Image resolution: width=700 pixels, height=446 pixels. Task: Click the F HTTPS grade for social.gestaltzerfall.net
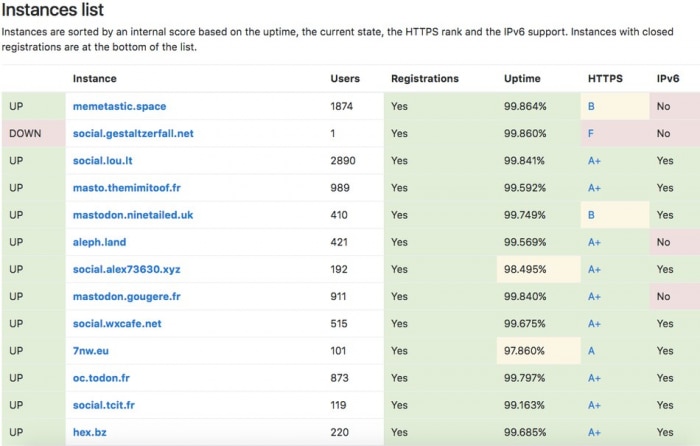tap(591, 133)
